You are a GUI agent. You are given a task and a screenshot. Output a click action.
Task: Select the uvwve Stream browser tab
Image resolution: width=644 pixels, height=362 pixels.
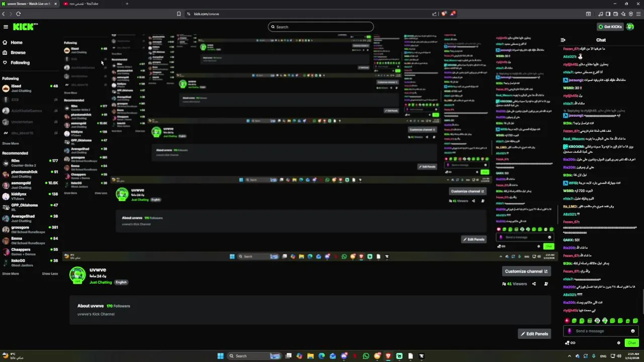[x=29, y=4]
